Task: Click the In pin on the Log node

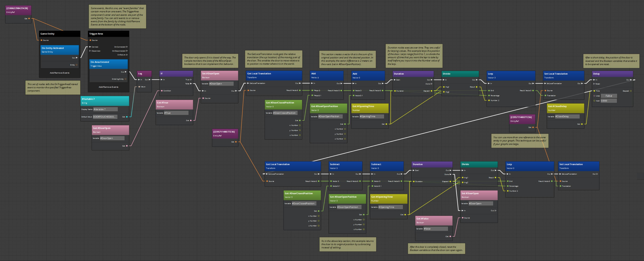Action: point(139,79)
